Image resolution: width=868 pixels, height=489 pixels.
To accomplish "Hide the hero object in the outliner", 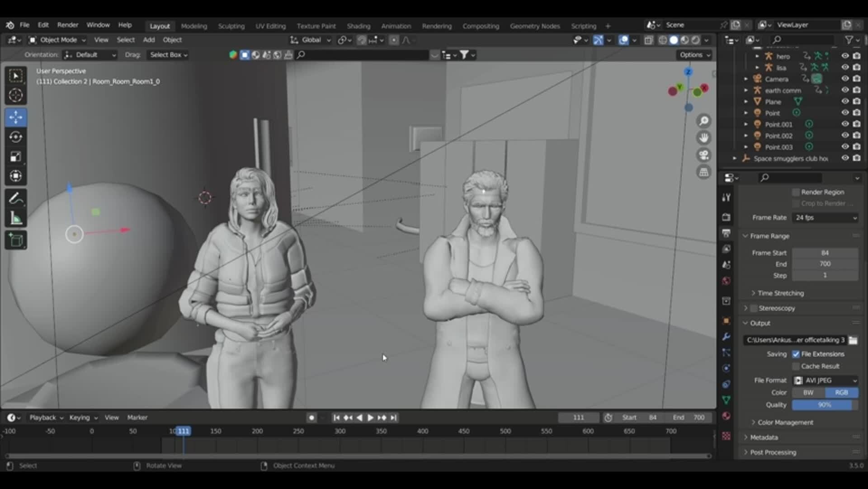I will tap(845, 56).
